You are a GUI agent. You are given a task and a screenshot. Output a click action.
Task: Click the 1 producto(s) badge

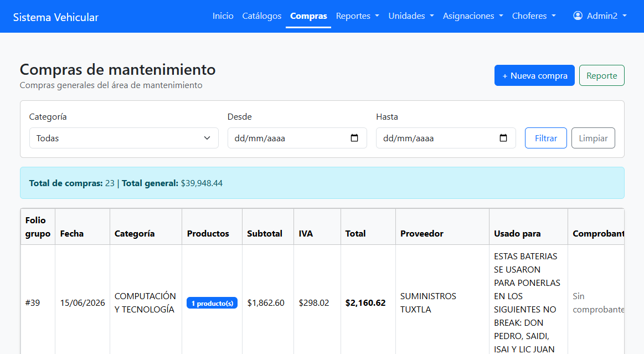point(212,303)
